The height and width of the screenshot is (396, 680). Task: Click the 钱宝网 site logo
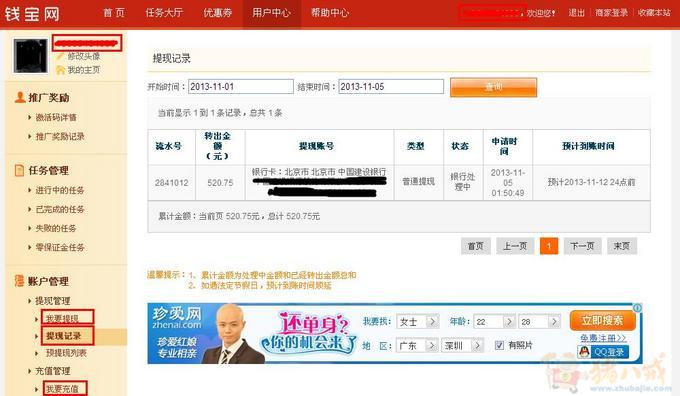click(32, 13)
